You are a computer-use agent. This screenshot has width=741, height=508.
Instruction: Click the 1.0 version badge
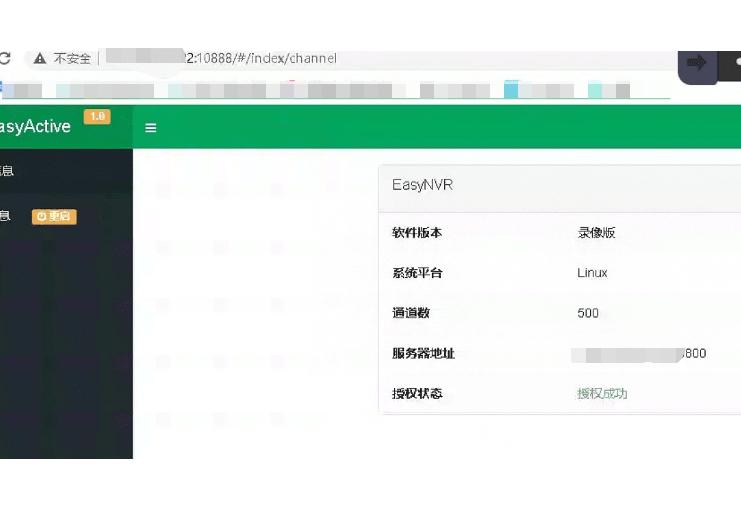97,117
